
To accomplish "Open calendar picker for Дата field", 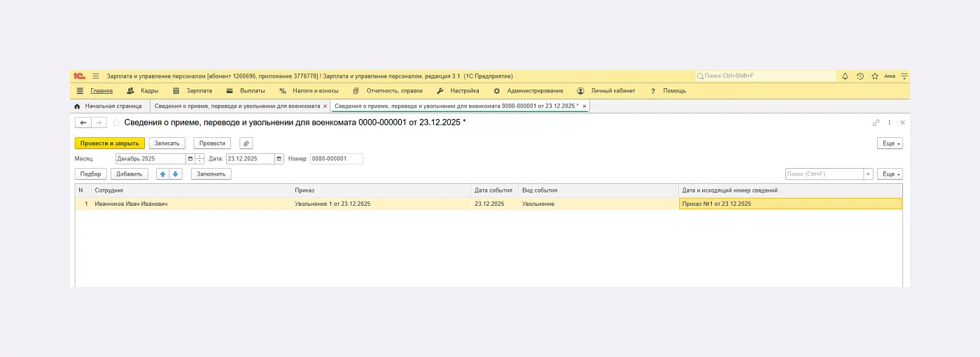I will click(279, 159).
